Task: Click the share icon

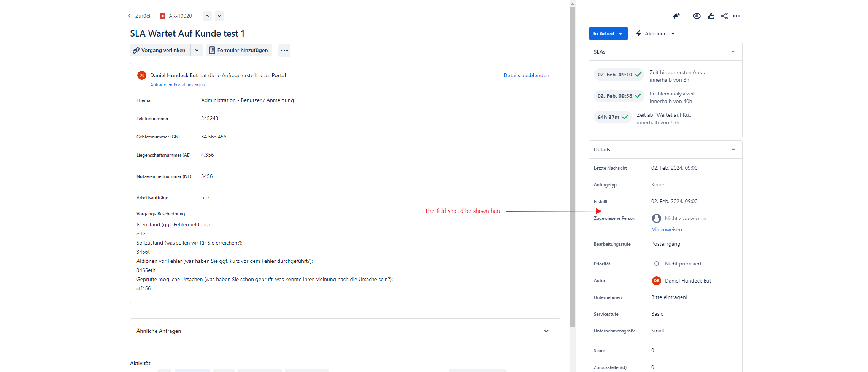Action: (724, 16)
